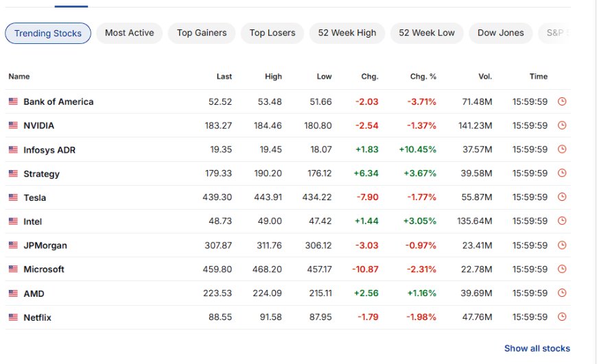Click the clock icon in JPMorgan row

tap(562, 245)
